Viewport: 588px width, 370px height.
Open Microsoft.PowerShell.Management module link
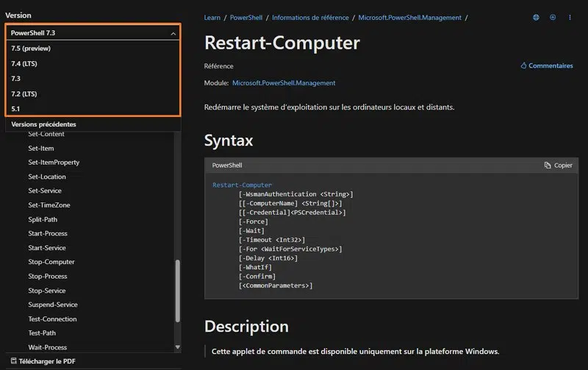coord(284,83)
